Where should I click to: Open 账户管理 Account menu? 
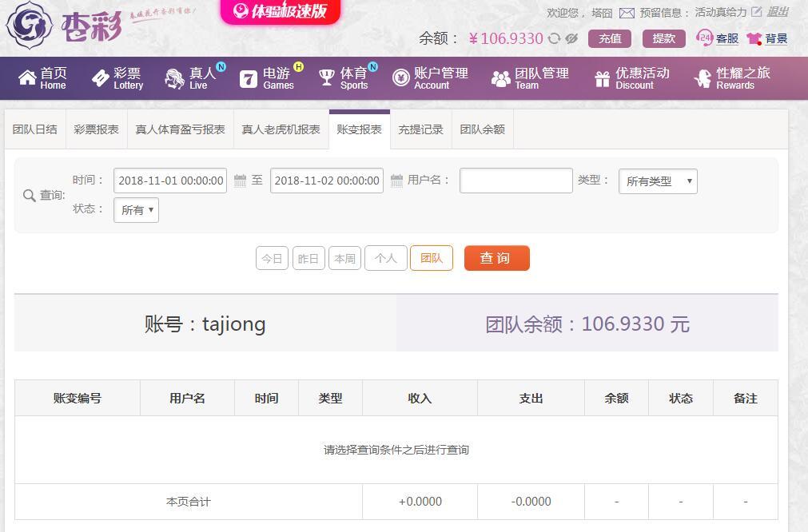430,78
